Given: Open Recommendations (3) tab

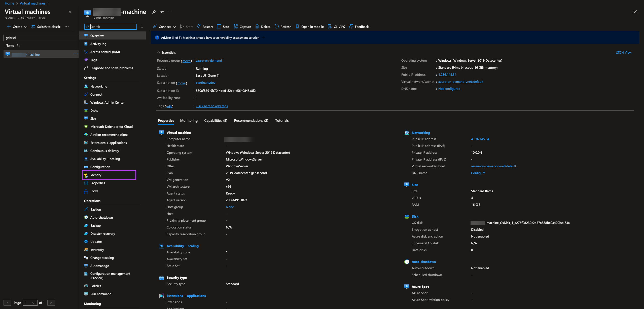Looking at the screenshot, I should pyautogui.click(x=251, y=121).
